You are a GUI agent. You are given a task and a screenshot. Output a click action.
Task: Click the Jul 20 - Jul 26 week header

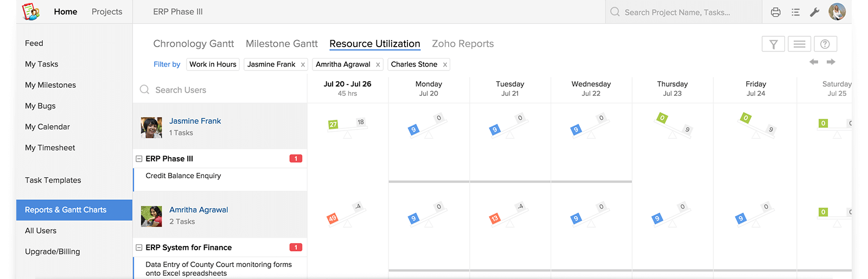pyautogui.click(x=348, y=89)
